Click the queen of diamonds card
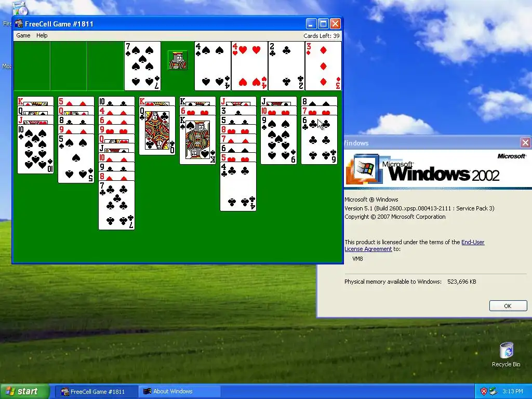Image resolution: width=532 pixels, height=399 pixels. point(76,111)
